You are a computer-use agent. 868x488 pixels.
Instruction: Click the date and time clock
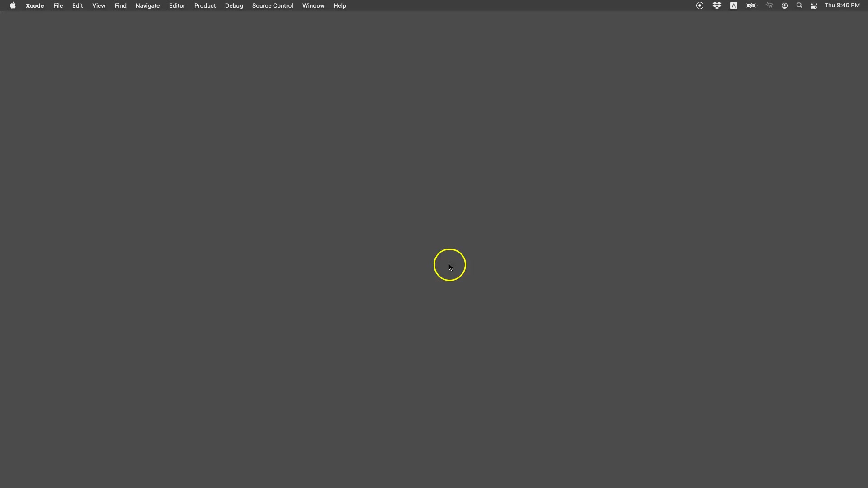(x=842, y=5)
